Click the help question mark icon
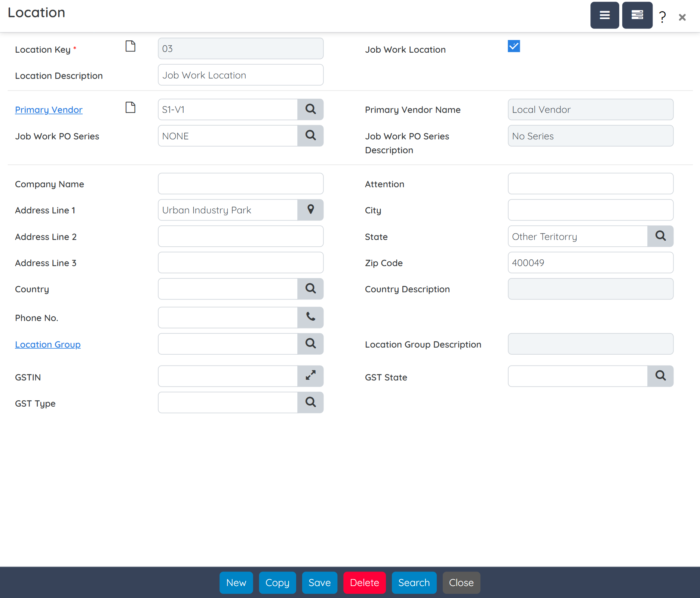 tap(662, 16)
